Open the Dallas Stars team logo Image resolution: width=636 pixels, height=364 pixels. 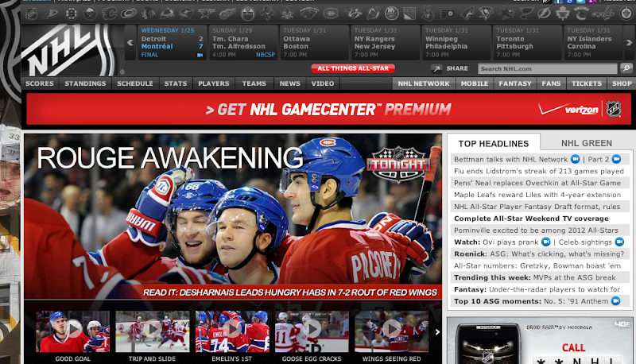click(206, 14)
